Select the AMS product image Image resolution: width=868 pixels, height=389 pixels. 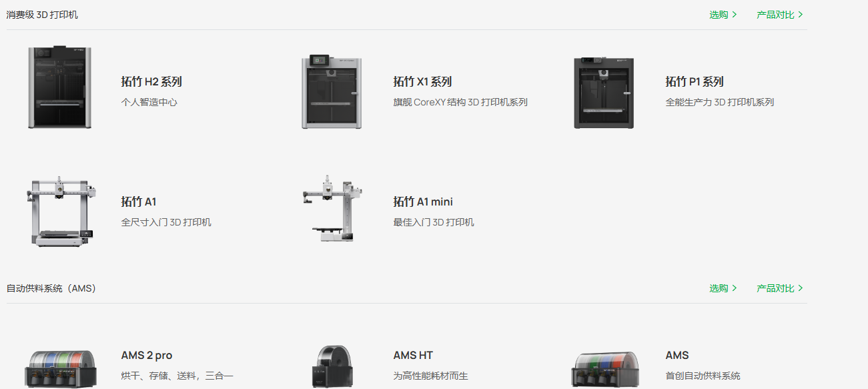tap(605, 369)
